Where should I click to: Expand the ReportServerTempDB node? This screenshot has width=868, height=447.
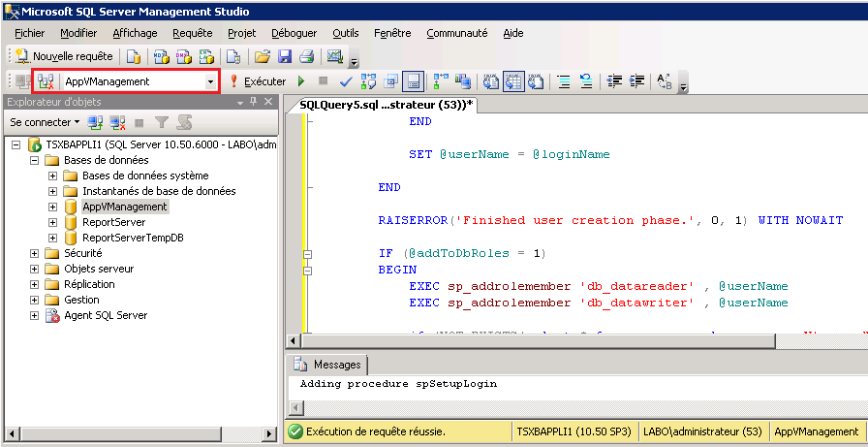(x=52, y=238)
